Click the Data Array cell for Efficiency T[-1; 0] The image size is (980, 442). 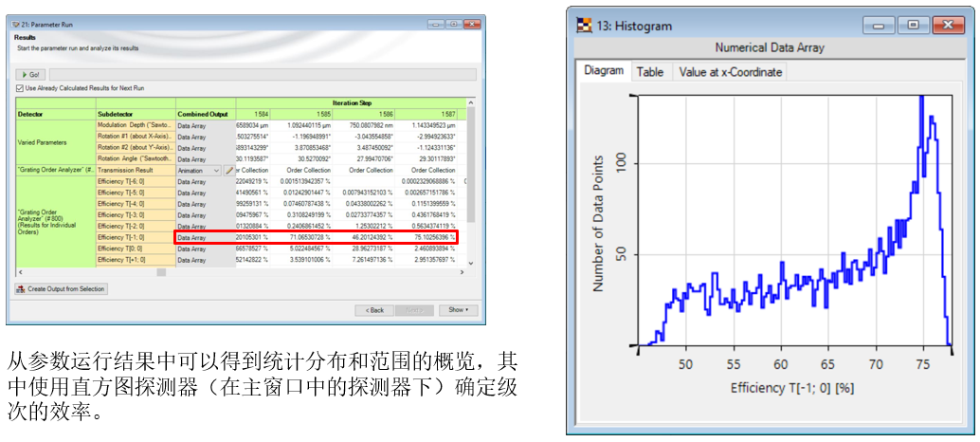tap(206, 237)
